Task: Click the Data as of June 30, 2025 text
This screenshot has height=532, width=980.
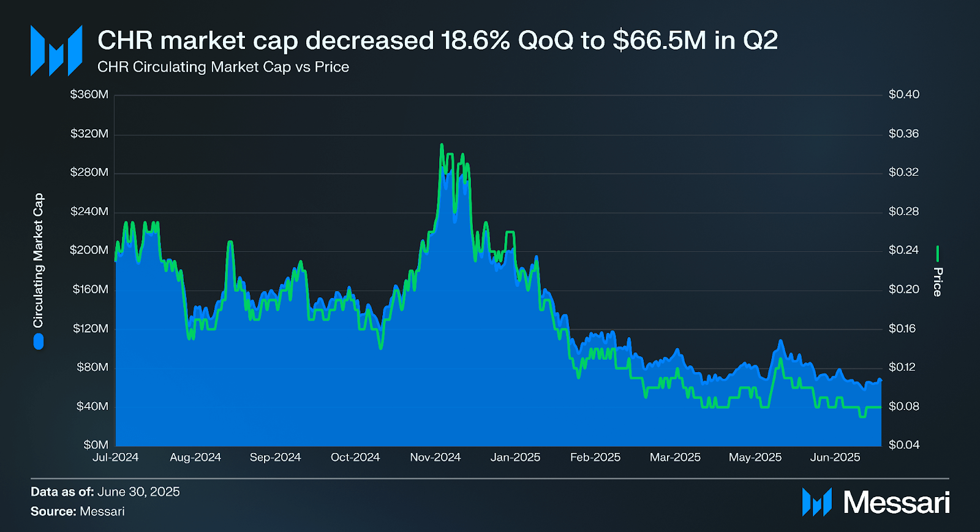Action: 105,492
